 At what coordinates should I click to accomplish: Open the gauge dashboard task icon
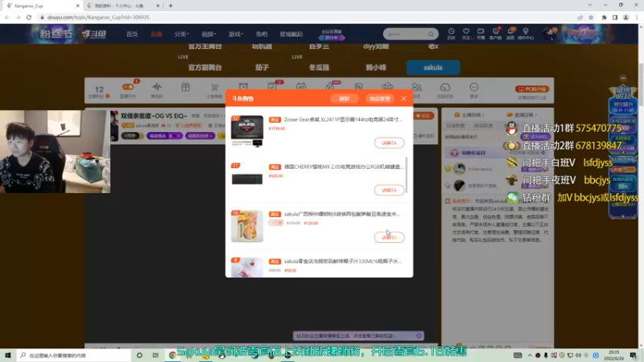pyautogui.click(x=445, y=87)
